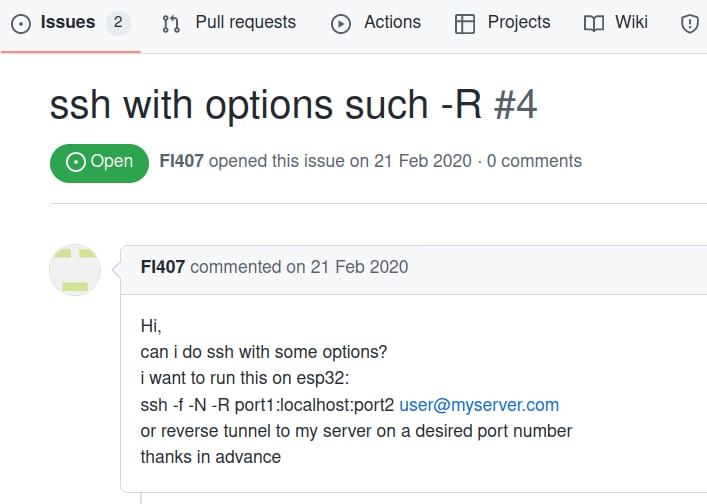The width and height of the screenshot is (707, 504).
Task: Click the Wiki book icon
Action: pos(594,23)
